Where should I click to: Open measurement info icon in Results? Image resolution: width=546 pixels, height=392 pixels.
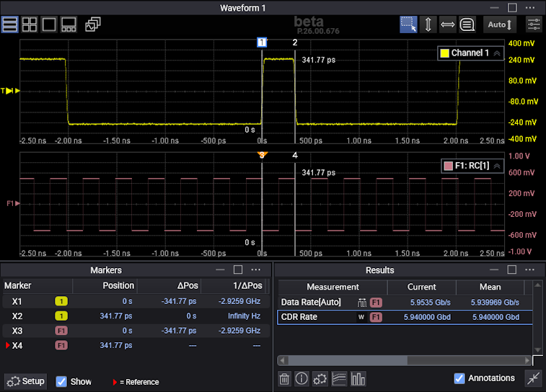coord(301,378)
